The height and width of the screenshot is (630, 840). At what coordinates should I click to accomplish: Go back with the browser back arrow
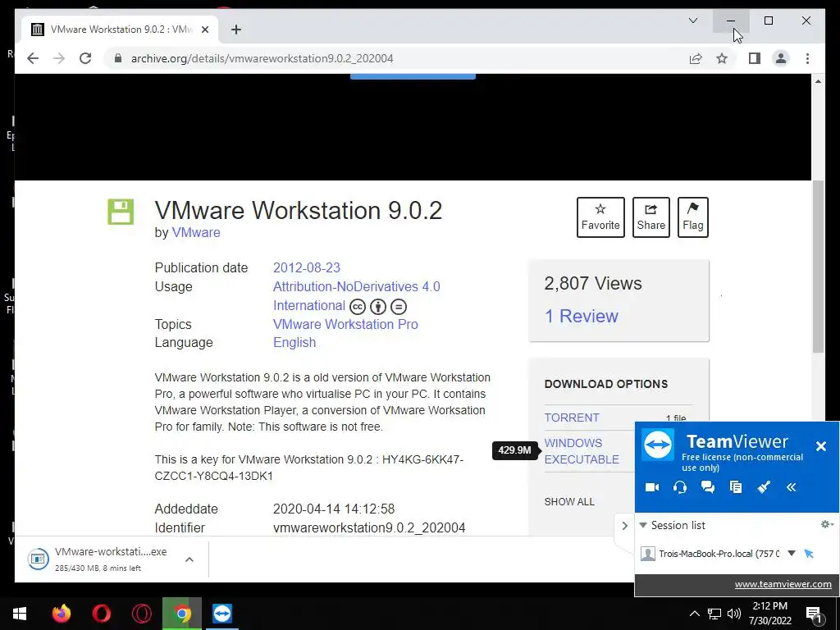coord(33,58)
